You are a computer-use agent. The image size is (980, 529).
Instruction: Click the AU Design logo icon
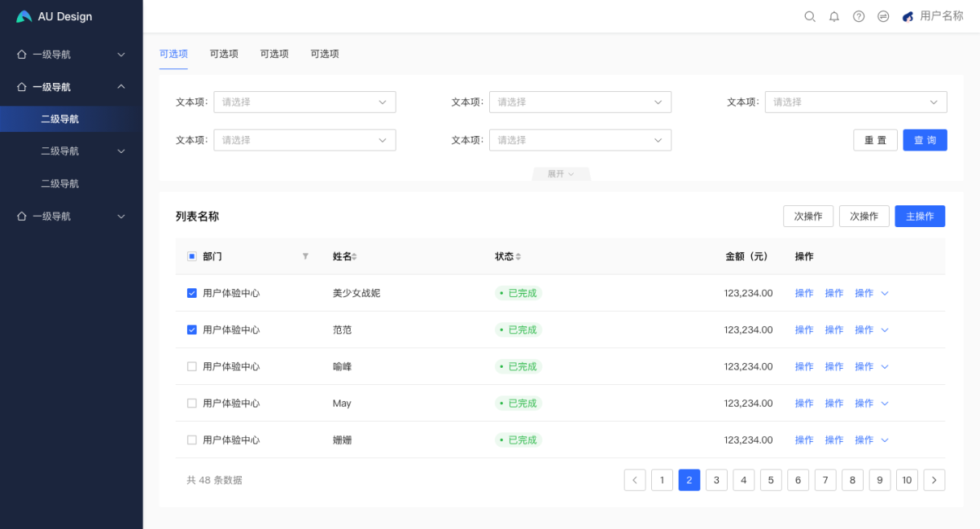(x=24, y=16)
